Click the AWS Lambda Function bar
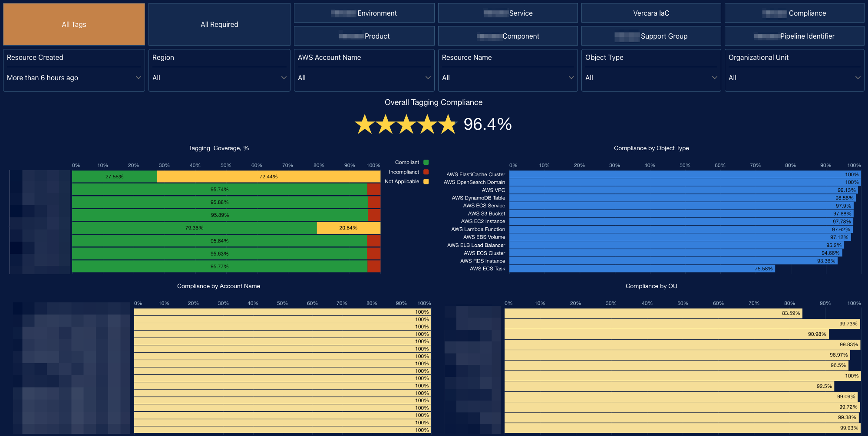Screen dimensions: 868x436 tap(681, 229)
